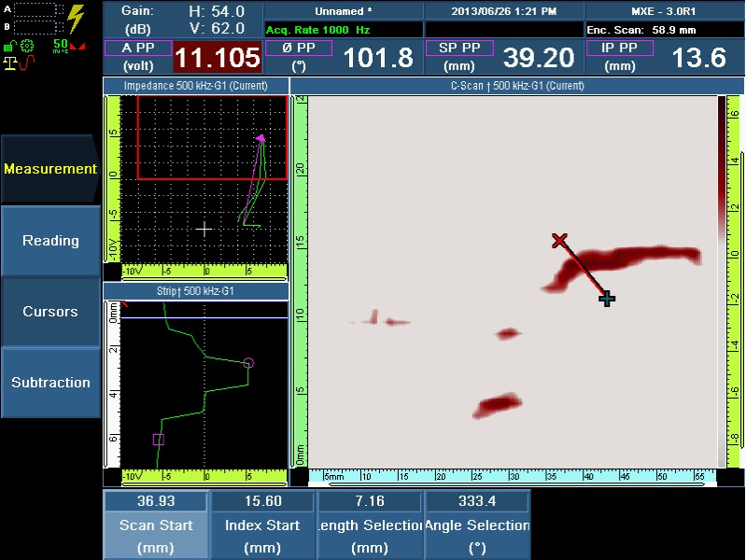Click the plus crosshair cursor on C-Scan

607,299
